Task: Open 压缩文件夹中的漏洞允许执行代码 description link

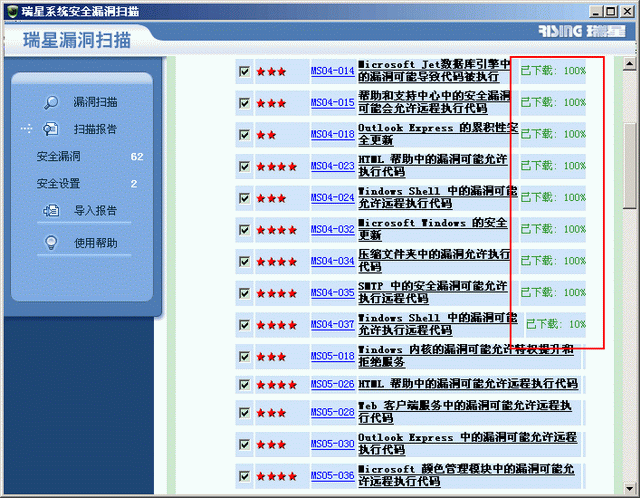Action: coord(434,260)
